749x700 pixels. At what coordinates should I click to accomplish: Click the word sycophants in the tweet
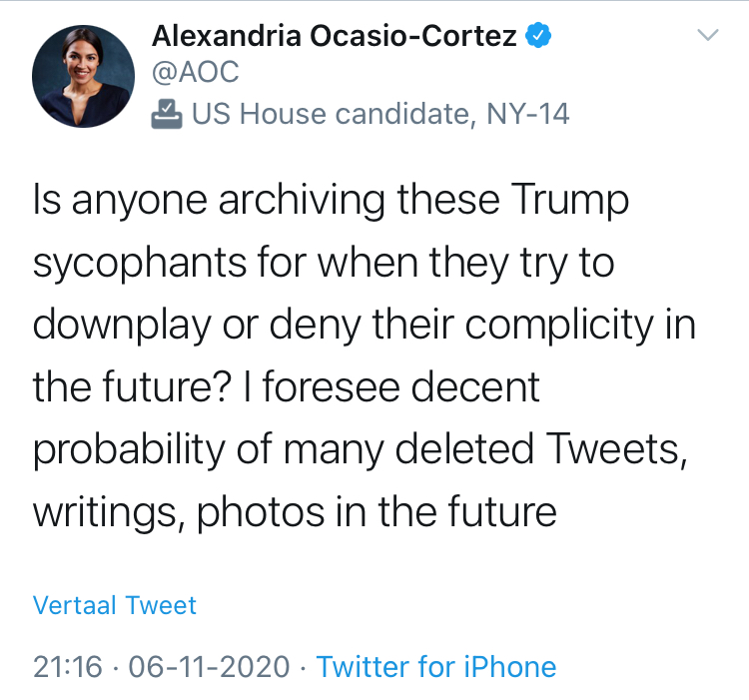tap(140, 264)
